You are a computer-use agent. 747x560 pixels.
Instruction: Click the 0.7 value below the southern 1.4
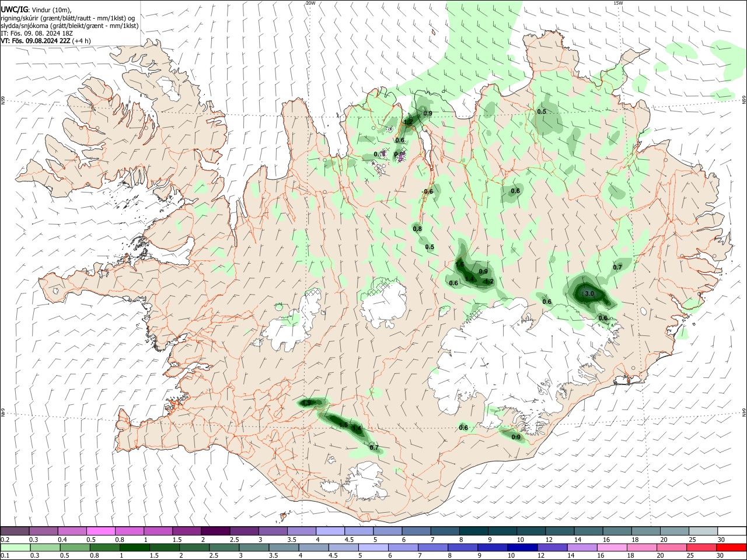[374, 448]
